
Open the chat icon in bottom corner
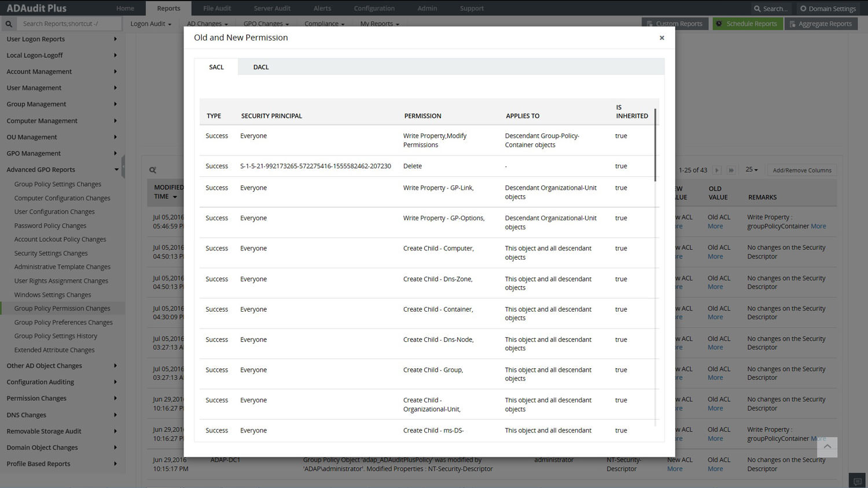coord(858,481)
